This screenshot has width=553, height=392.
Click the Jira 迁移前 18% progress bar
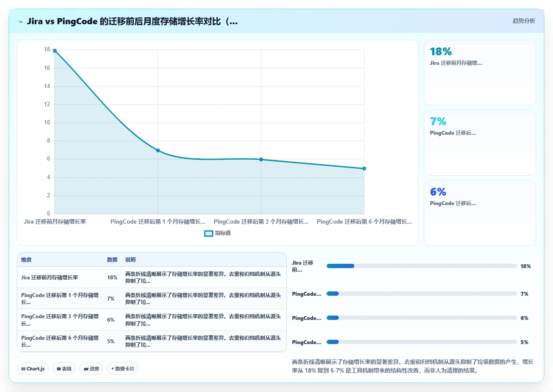pyautogui.click(x=422, y=266)
